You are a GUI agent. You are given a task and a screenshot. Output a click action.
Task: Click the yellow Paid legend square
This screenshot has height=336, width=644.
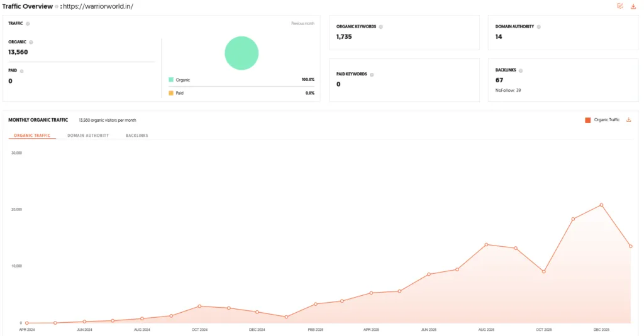171,93
